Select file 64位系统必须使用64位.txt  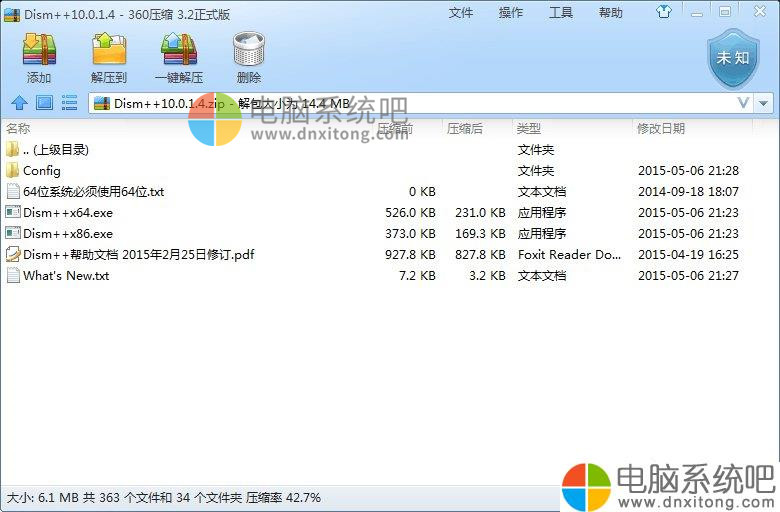[94, 192]
